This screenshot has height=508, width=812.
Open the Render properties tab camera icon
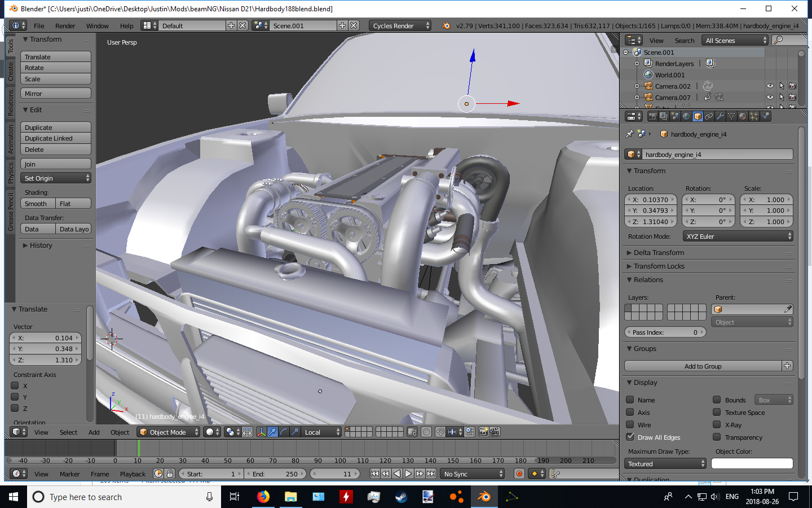652,116
